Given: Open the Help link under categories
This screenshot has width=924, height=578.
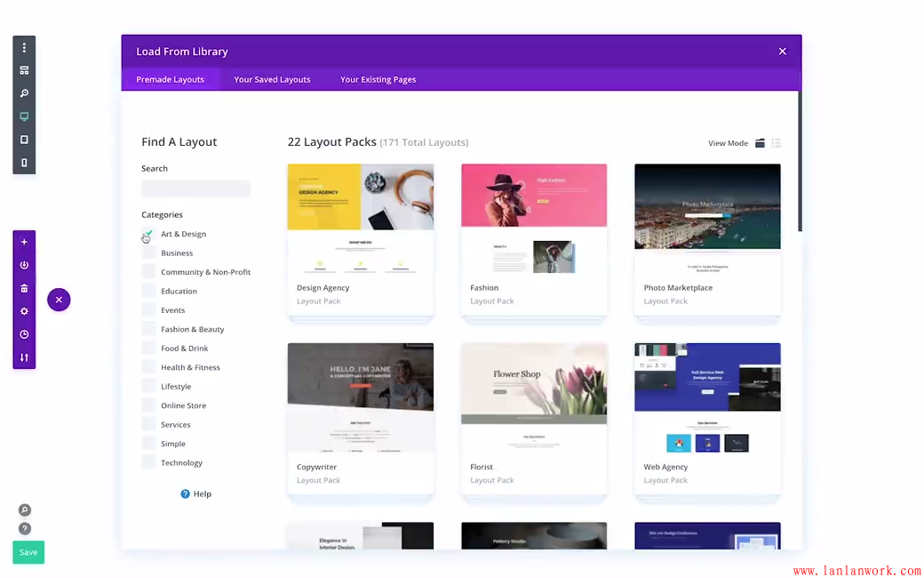Looking at the screenshot, I should pyautogui.click(x=195, y=494).
